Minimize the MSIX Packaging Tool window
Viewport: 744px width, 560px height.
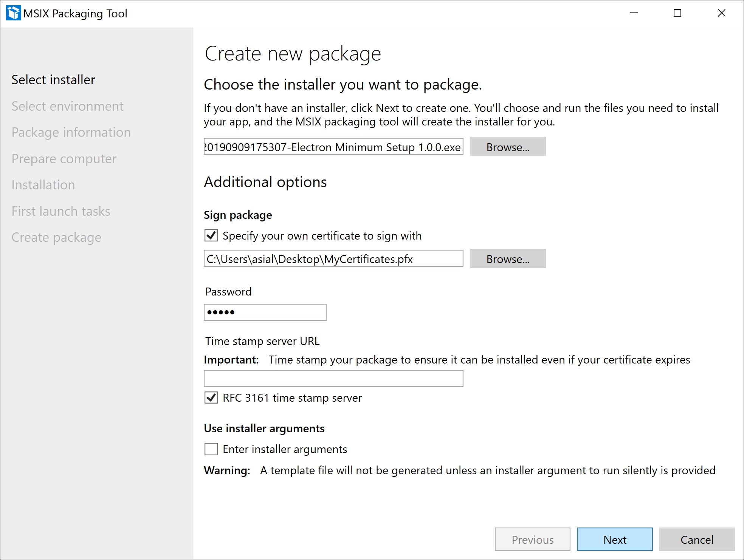click(x=634, y=13)
